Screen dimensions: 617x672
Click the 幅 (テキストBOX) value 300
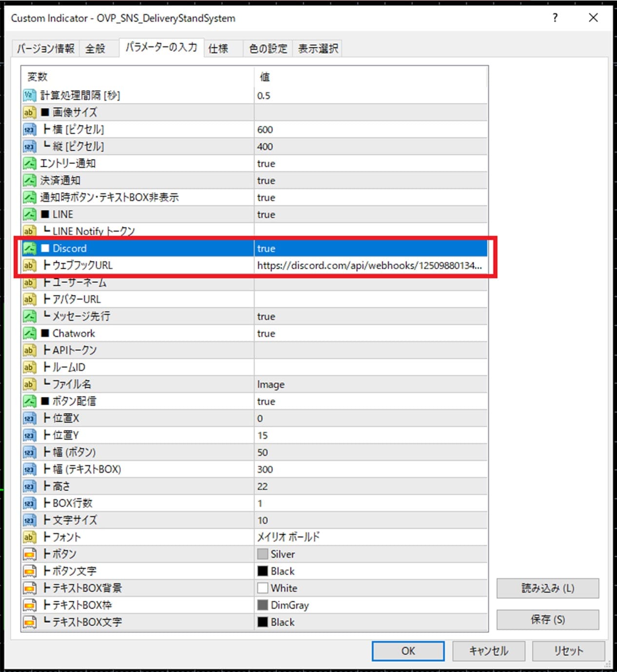[265, 470]
